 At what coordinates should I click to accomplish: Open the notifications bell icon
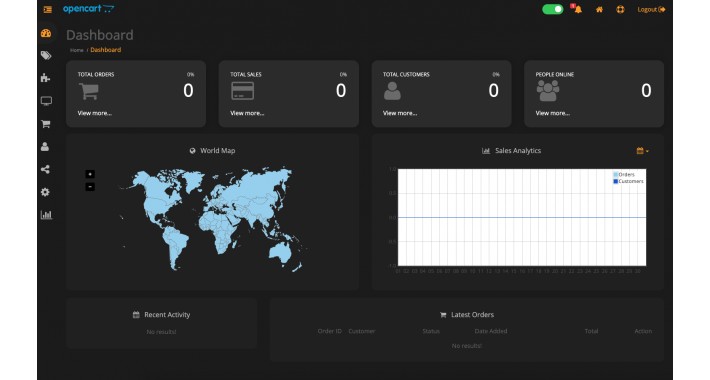coord(577,9)
